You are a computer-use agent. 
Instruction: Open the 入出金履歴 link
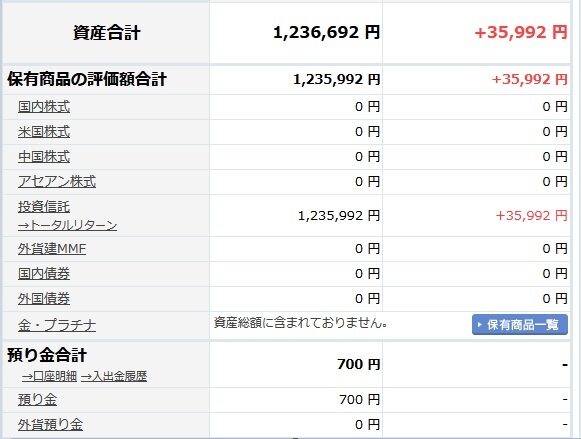pos(114,376)
